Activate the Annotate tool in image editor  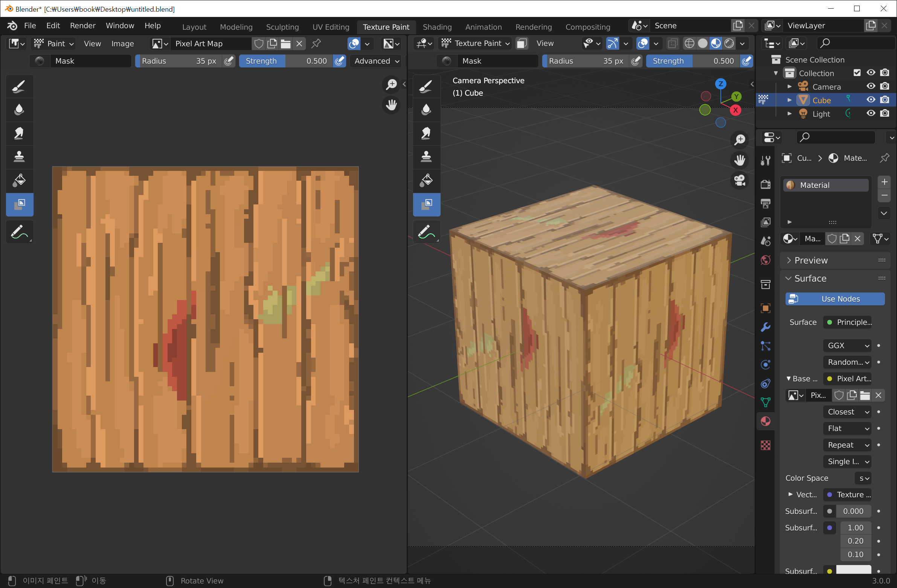point(19,232)
